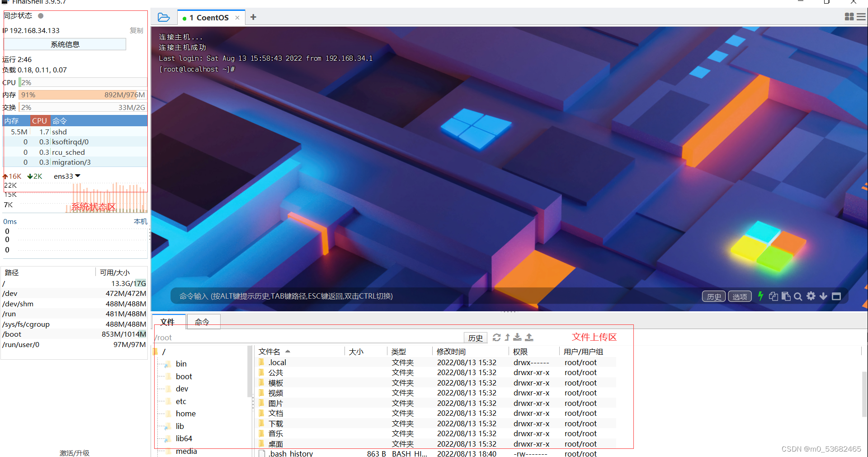
Task: Click 激活/升级 at the bottom left
Action: pos(75,452)
